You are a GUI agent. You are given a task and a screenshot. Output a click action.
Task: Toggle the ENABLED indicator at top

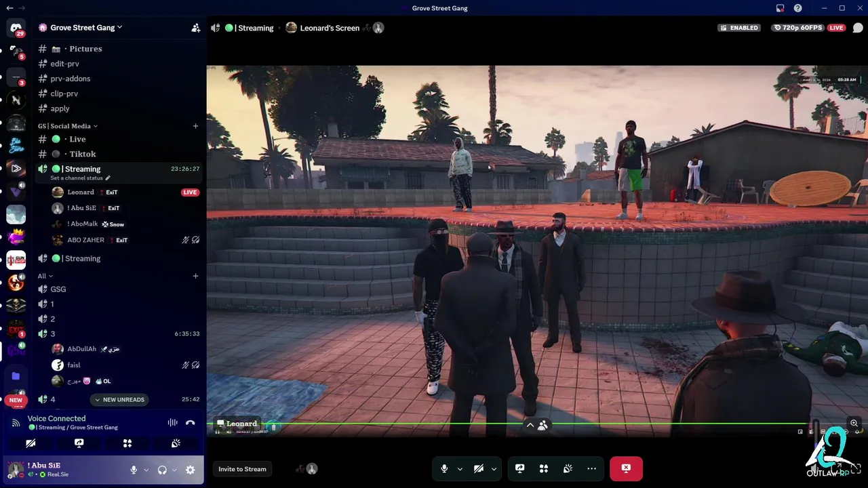pyautogui.click(x=739, y=28)
